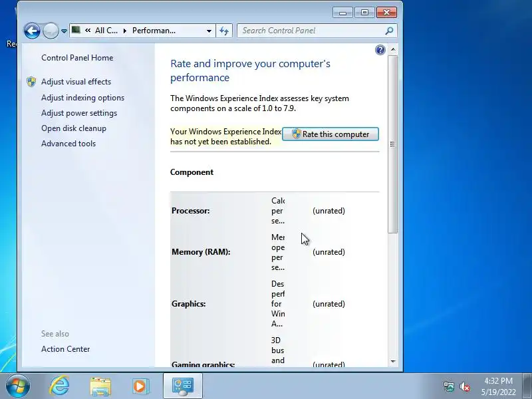The width and height of the screenshot is (532, 399).
Task: Select the Processor: row label
Action: tap(190, 211)
